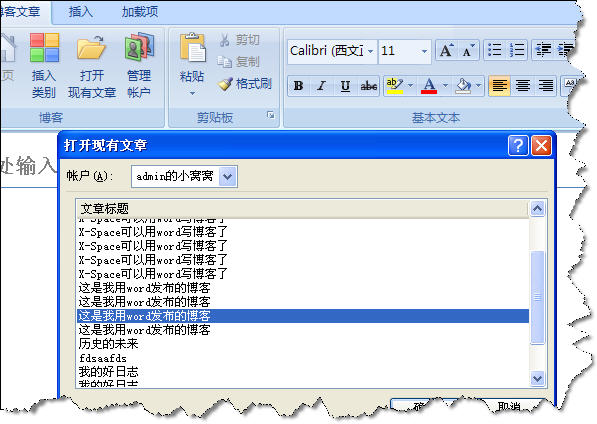This screenshot has width=597, height=424.
Task: Open Calibri font name dropdown
Action: point(370,51)
